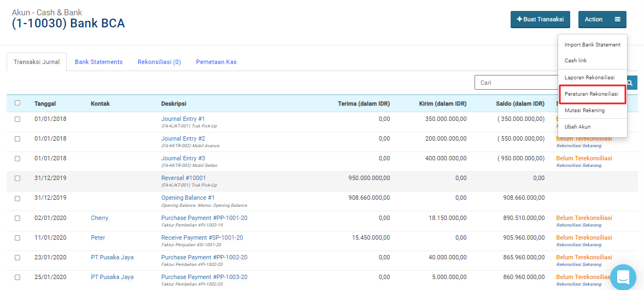
Task: Click Rekonsiliasi Sekarang for Purchase Payment #PP-1001-20
Action: coord(579,225)
